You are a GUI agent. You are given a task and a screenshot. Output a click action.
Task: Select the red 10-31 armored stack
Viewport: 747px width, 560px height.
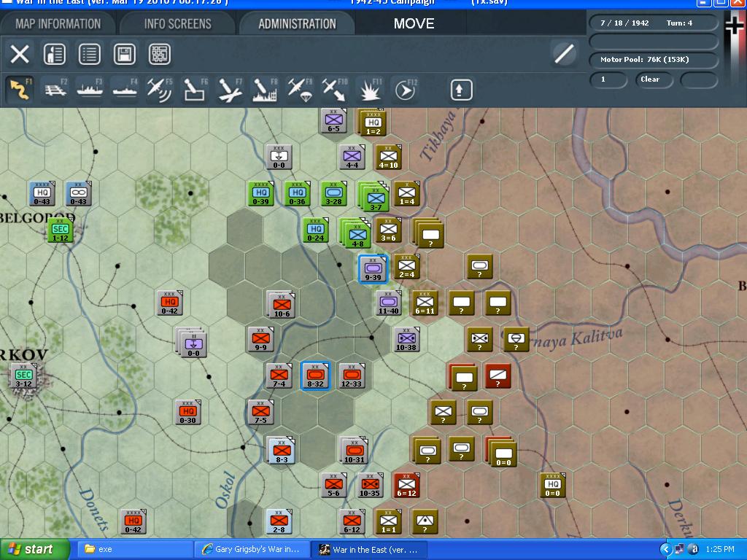pyautogui.click(x=354, y=450)
